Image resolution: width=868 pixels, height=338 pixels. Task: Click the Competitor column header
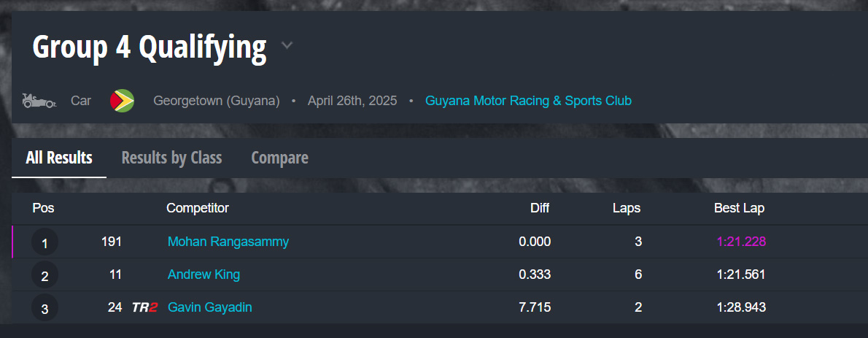198,209
